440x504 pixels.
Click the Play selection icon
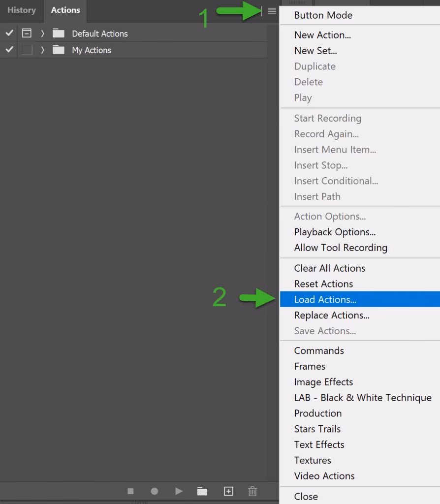[179, 491]
